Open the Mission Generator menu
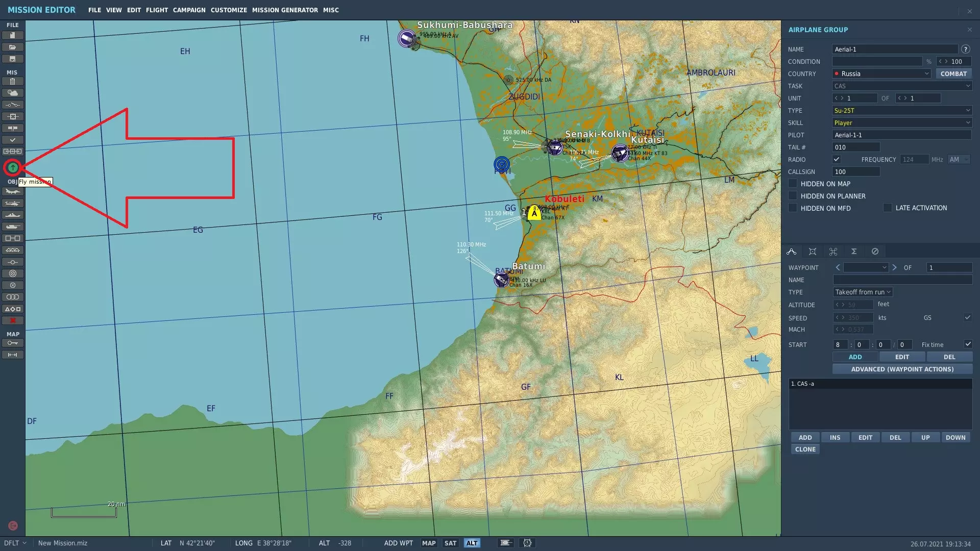The height and width of the screenshot is (551, 980). (x=284, y=10)
